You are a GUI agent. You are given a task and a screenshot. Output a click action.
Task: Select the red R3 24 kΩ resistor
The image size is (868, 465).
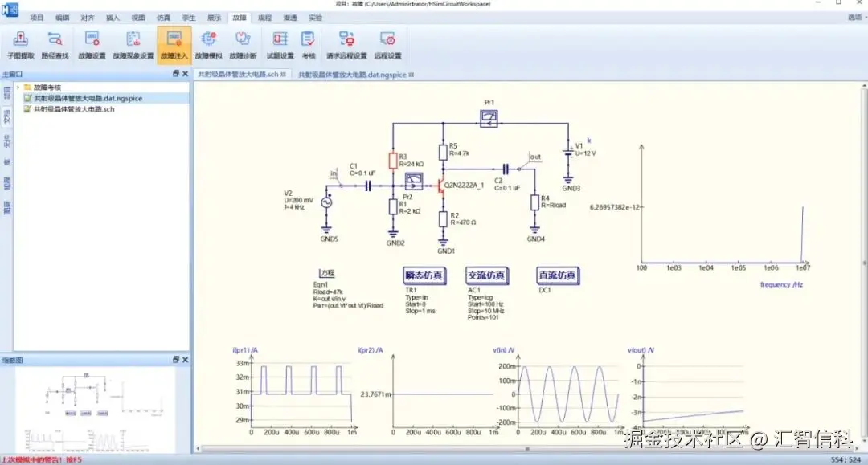pyautogui.click(x=393, y=161)
